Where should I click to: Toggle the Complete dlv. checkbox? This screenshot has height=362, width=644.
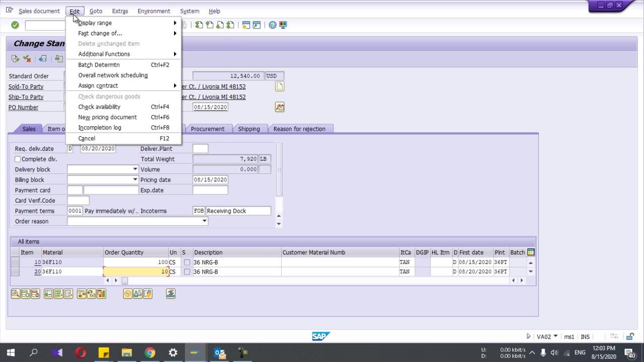pos(18,159)
